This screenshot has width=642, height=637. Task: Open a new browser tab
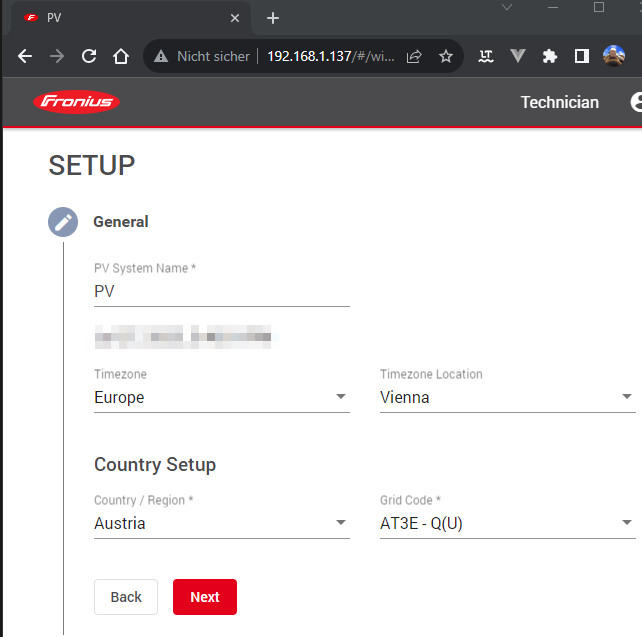pos(273,18)
